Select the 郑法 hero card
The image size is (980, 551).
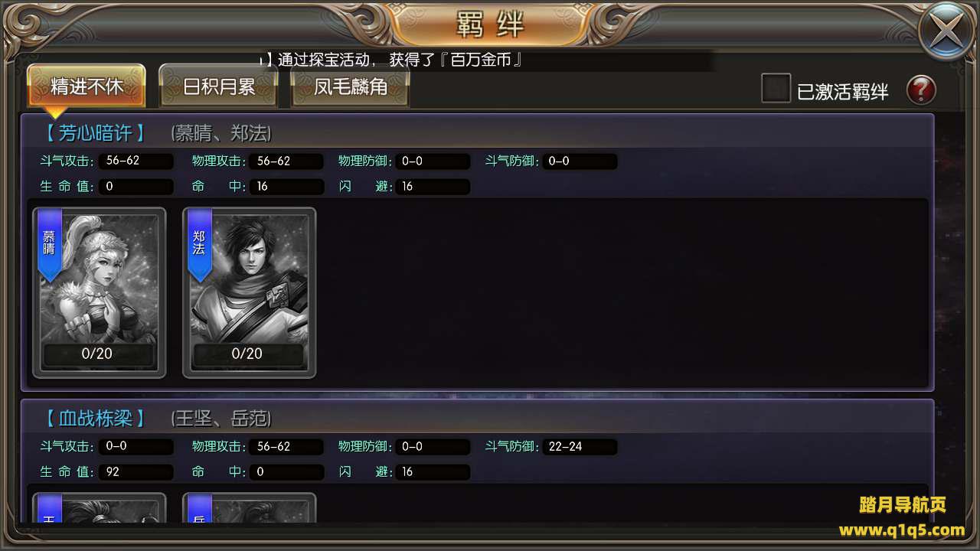click(x=250, y=293)
